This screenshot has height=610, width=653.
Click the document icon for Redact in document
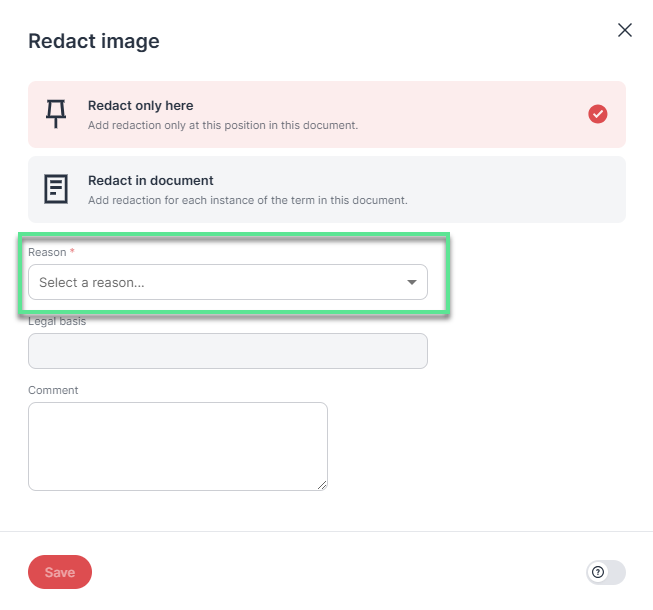[x=56, y=189]
